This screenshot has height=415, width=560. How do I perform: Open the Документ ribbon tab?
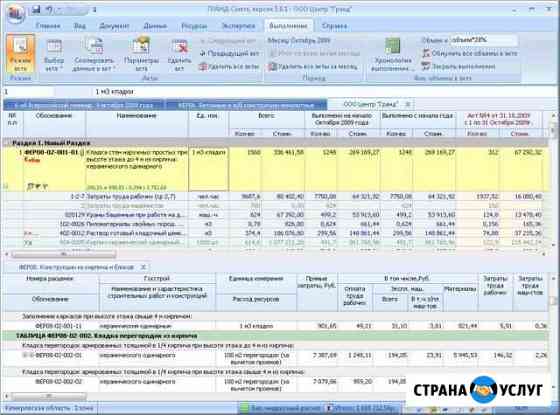(114, 26)
